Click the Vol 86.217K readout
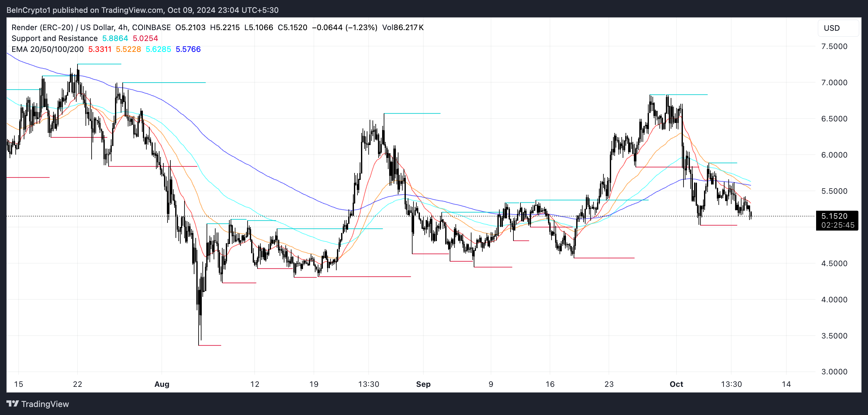 [403, 28]
